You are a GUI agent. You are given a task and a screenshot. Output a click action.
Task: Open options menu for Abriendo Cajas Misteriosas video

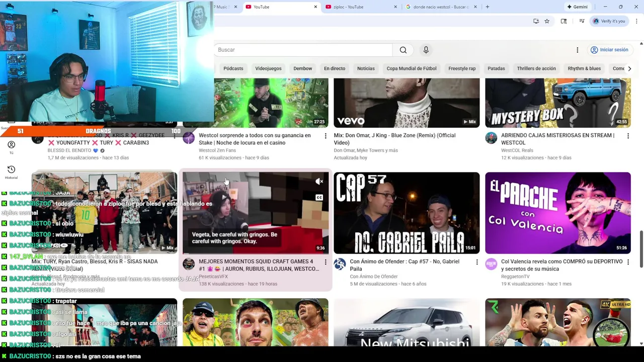pos(628,136)
